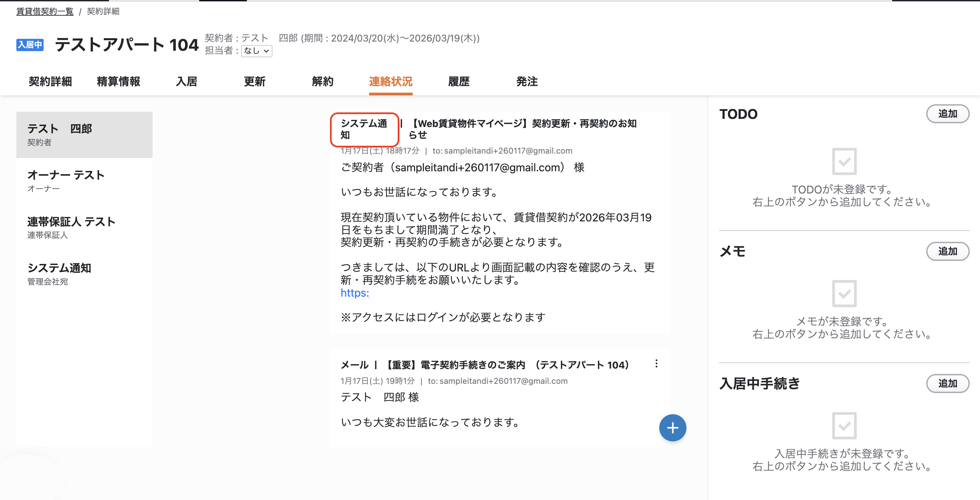Click the blue plus floating button
980x500 pixels.
pyautogui.click(x=672, y=428)
